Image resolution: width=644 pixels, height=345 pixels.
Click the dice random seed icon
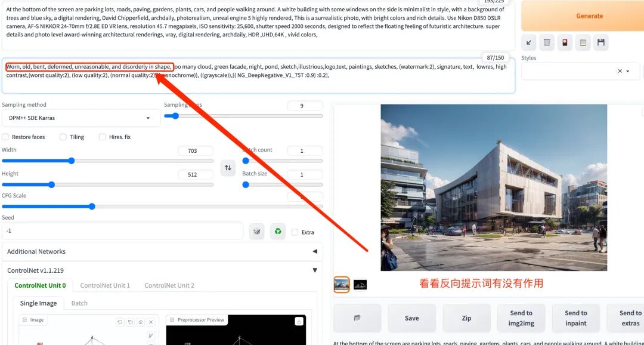pyautogui.click(x=256, y=232)
